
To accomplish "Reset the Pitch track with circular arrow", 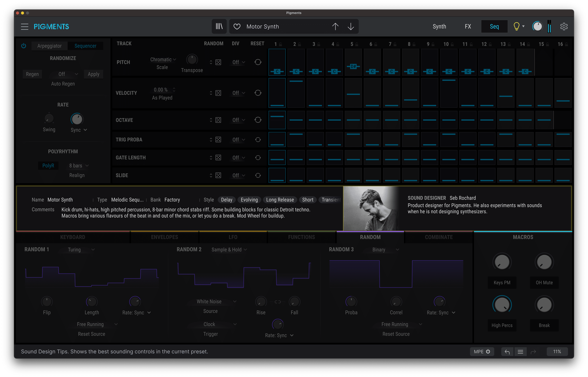I will click(258, 62).
